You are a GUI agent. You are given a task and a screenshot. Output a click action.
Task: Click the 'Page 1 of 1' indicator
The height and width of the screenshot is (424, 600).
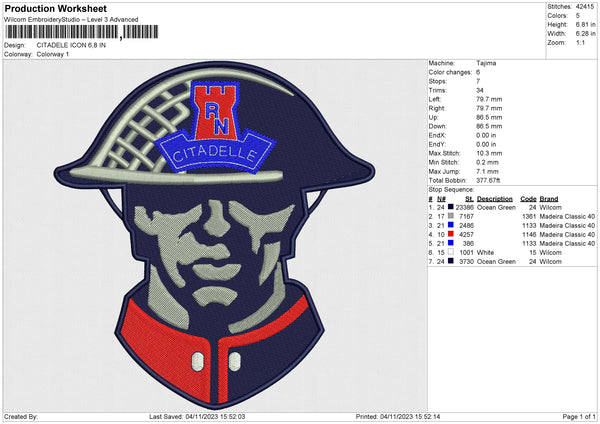click(x=579, y=417)
